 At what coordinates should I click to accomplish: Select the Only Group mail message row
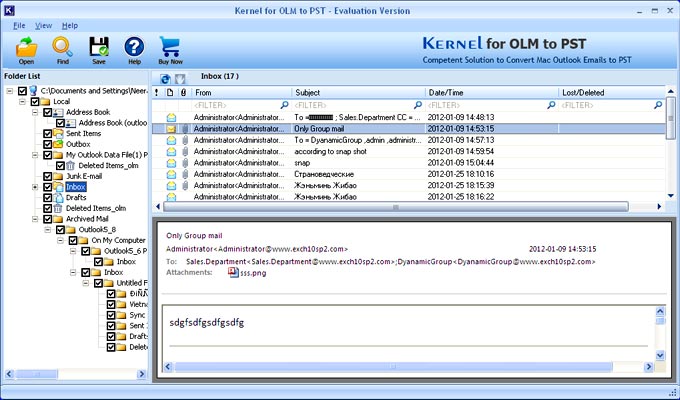pos(409,129)
